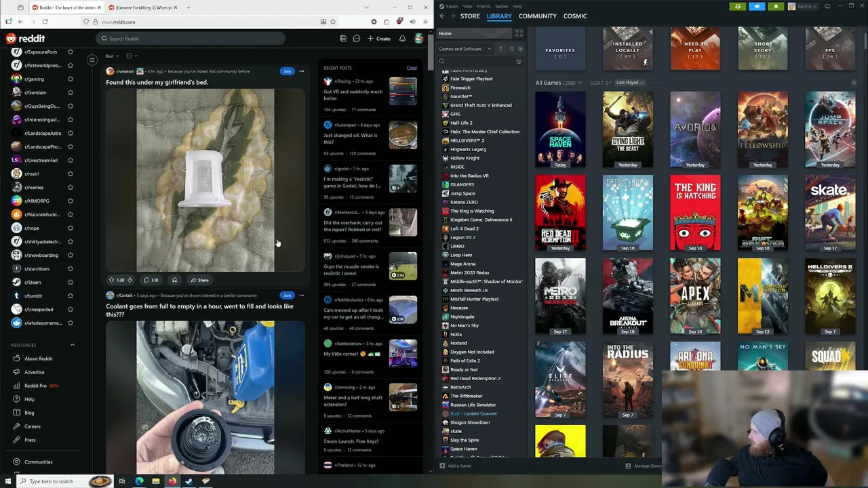868x488 pixels.
Task: Favorite r/tumblr with its star
Action: [70, 296]
